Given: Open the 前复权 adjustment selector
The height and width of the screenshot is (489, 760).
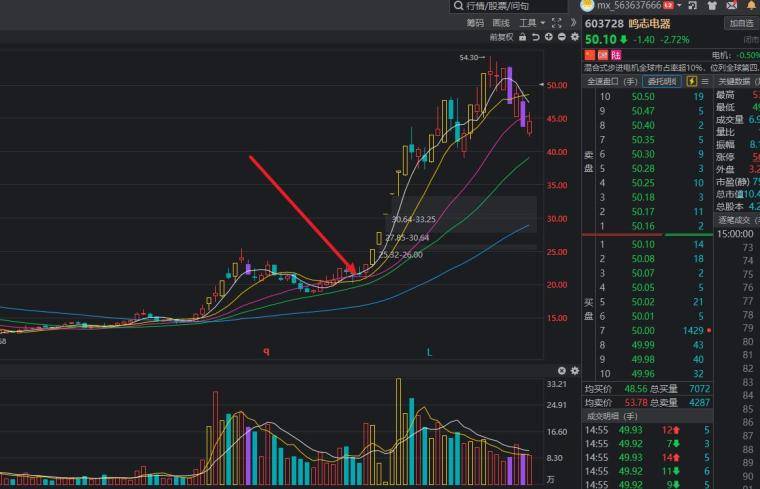Looking at the screenshot, I should 501,37.
